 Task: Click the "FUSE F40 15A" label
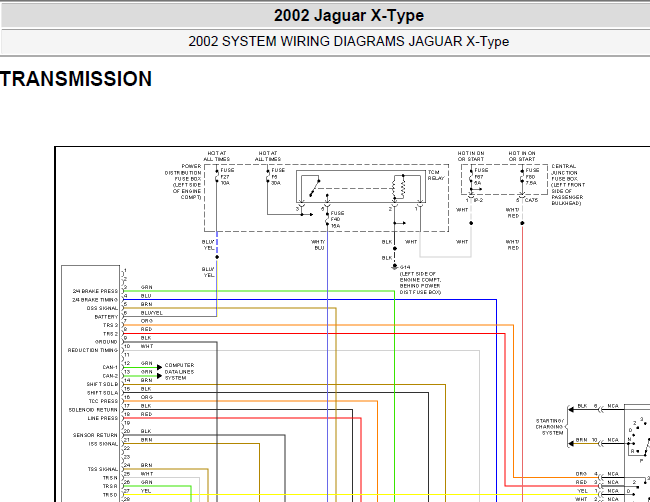point(337,220)
